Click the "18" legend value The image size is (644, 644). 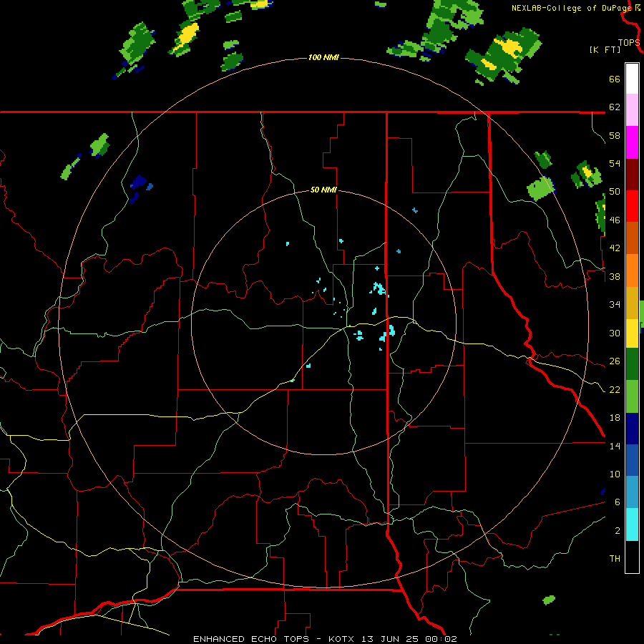tap(615, 418)
